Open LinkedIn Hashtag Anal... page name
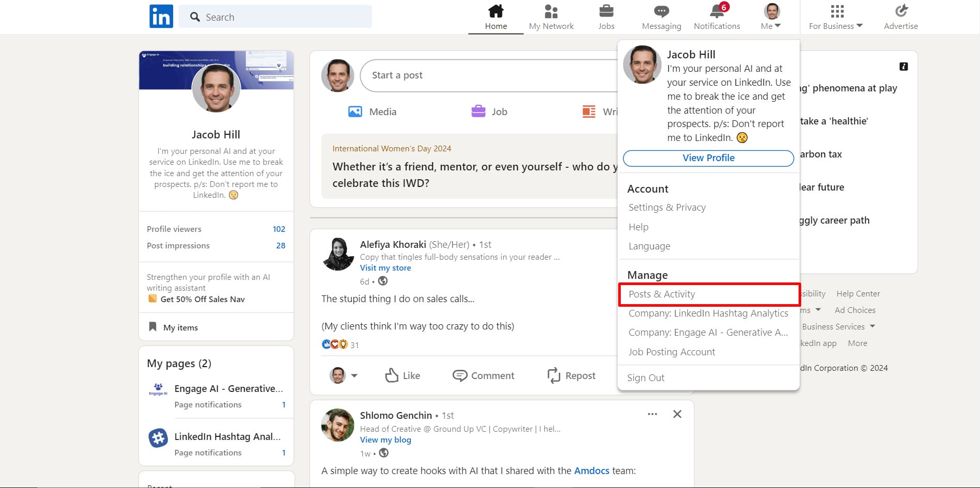The height and width of the screenshot is (488, 980). 227,436
